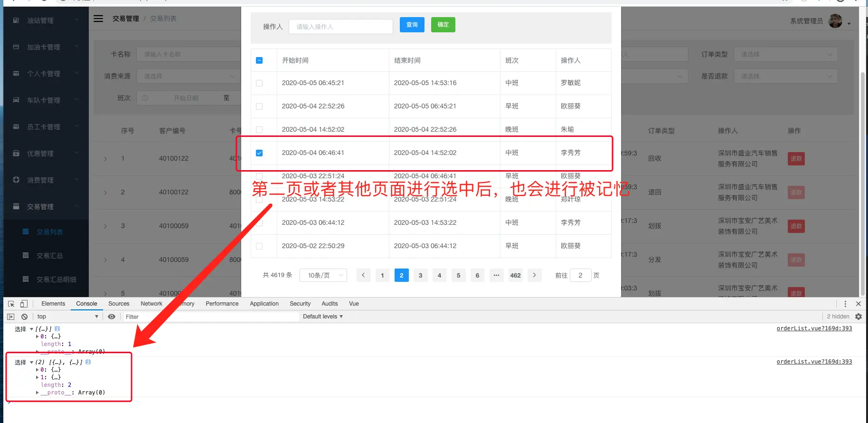Close the DevTools panel
Viewport: 868px width, 423px height.
(859, 304)
